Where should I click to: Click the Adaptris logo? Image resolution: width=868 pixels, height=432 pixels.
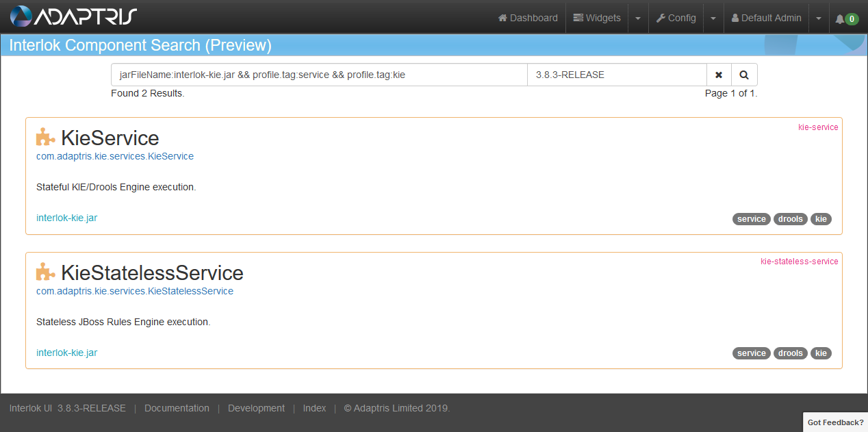click(x=73, y=16)
